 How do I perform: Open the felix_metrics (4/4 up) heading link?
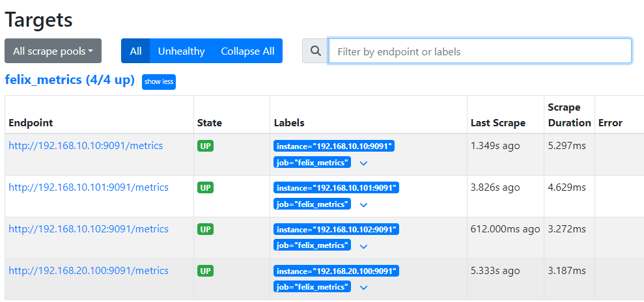pyautogui.click(x=70, y=80)
